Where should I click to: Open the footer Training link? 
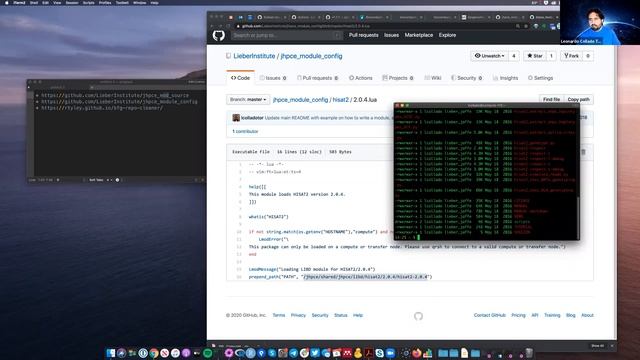pos(552,316)
